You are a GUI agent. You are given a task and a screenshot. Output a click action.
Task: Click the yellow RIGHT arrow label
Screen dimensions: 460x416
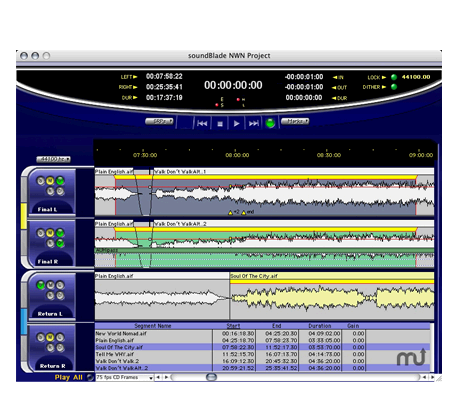pos(128,87)
